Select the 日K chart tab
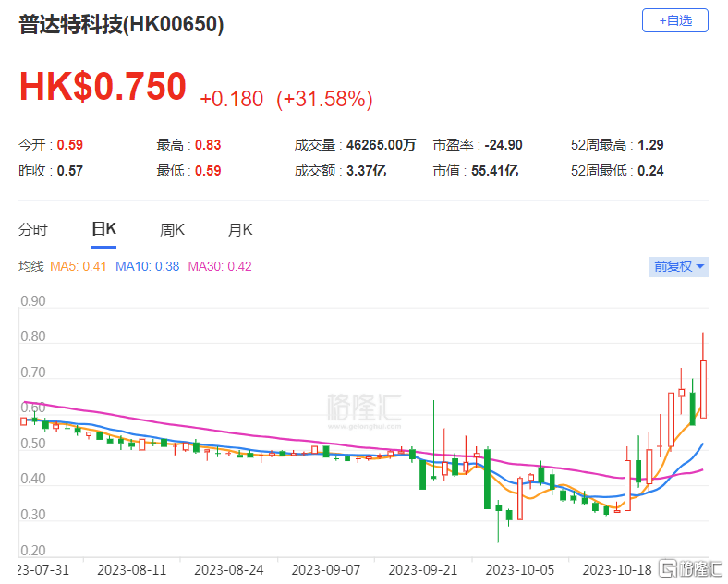Viewport: 728px width, 584px height. 104,229
